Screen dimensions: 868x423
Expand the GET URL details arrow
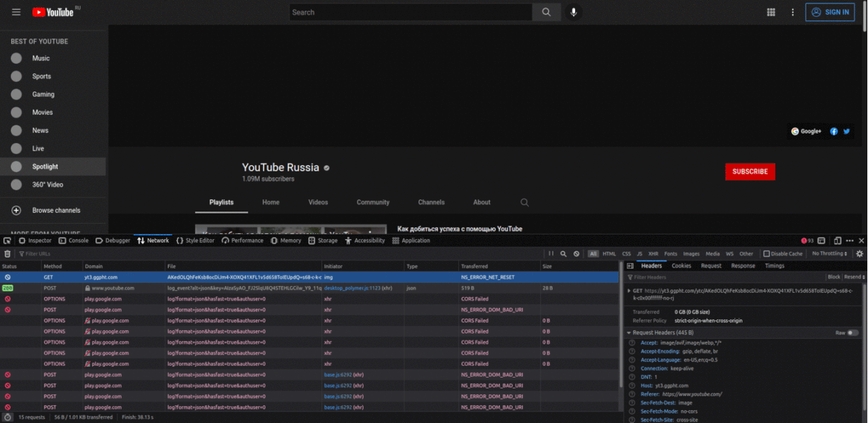coord(629,290)
